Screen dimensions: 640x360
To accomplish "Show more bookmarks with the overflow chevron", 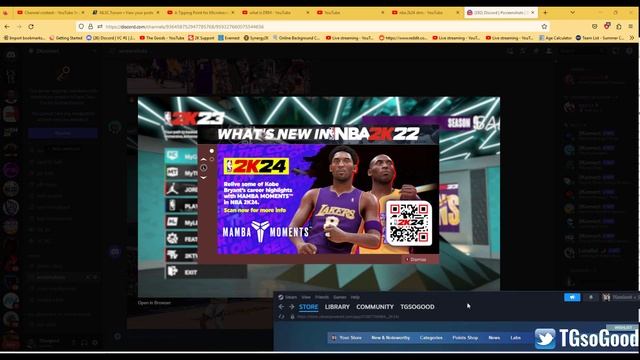I will [632, 38].
